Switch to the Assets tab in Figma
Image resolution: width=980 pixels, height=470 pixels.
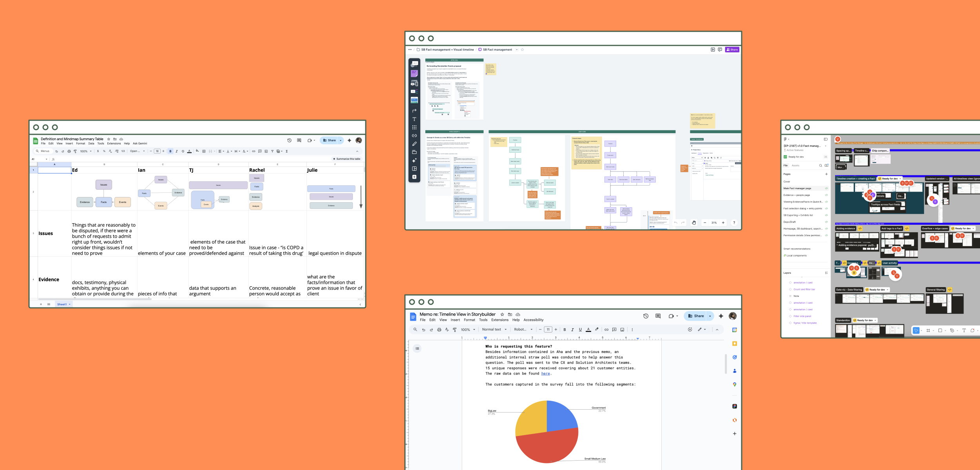pos(795,166)
